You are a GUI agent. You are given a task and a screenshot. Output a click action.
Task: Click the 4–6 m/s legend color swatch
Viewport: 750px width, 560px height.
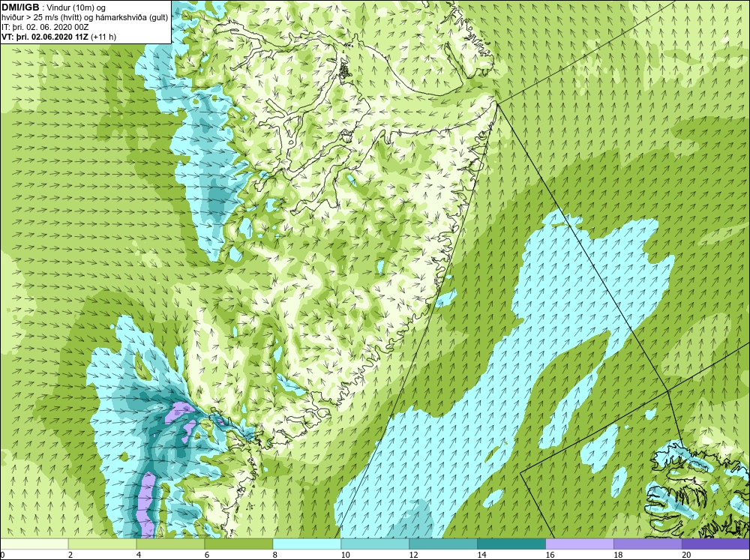coord(170,544)
